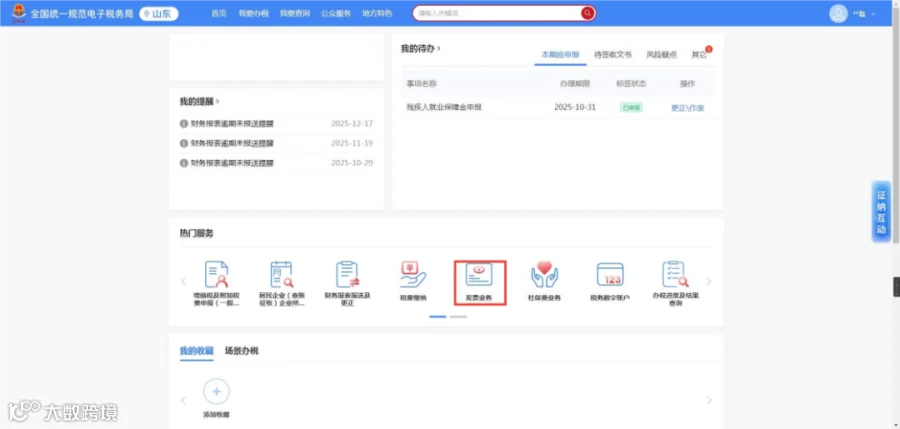The image size is (900, 429).
Task: Click the red badge on 其它 tab
Action: (709, 49)
